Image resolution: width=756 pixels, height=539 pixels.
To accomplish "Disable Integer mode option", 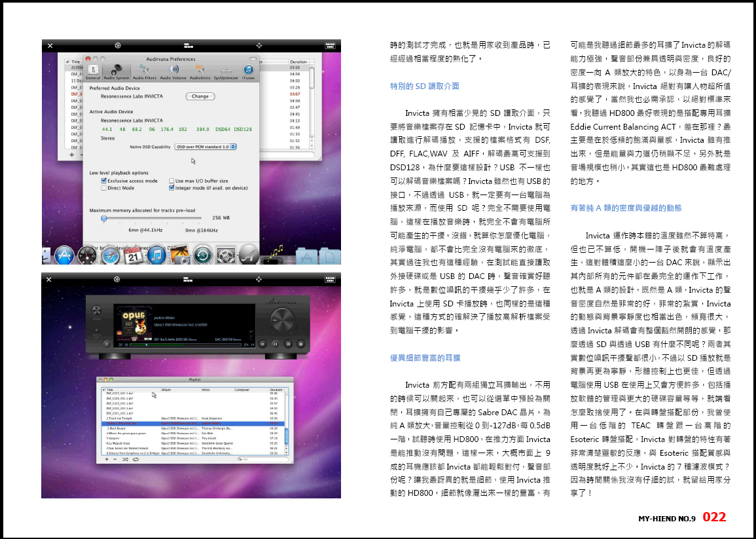I will [171, 188].
